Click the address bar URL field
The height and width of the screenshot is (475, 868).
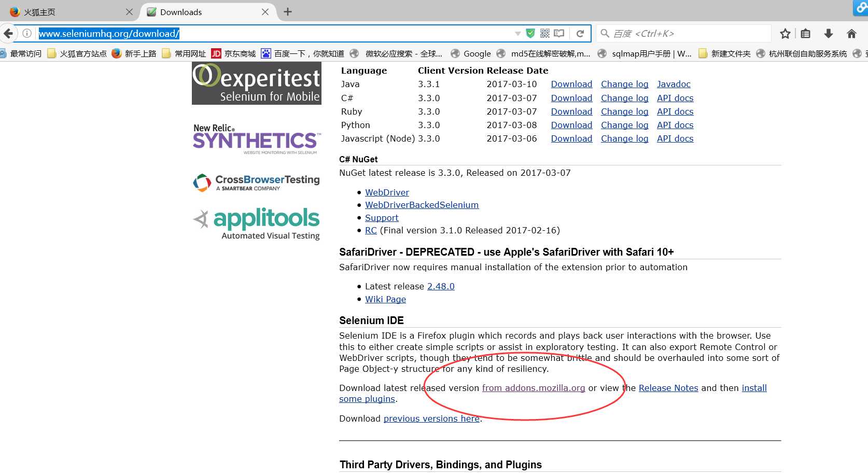pyautogui.click(x=275, y=34)
